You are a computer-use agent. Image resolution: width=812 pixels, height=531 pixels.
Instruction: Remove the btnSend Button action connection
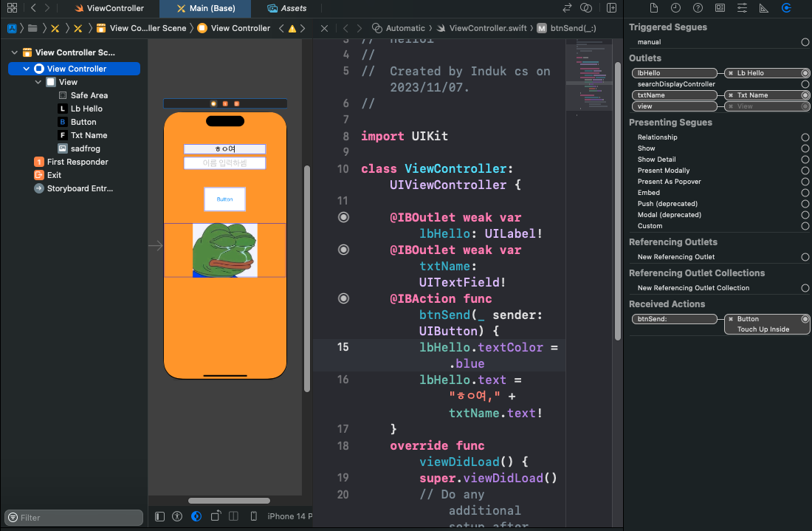coord(731,319)
